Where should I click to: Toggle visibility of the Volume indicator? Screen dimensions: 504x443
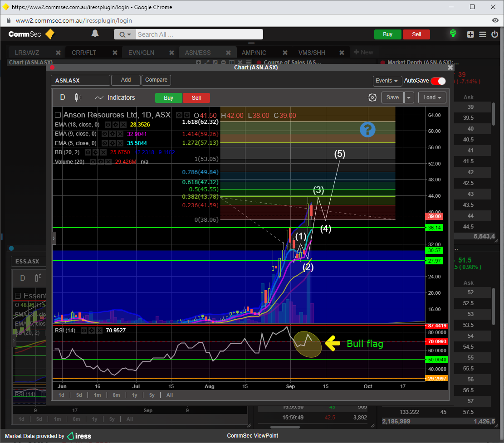tap(93, 161)
